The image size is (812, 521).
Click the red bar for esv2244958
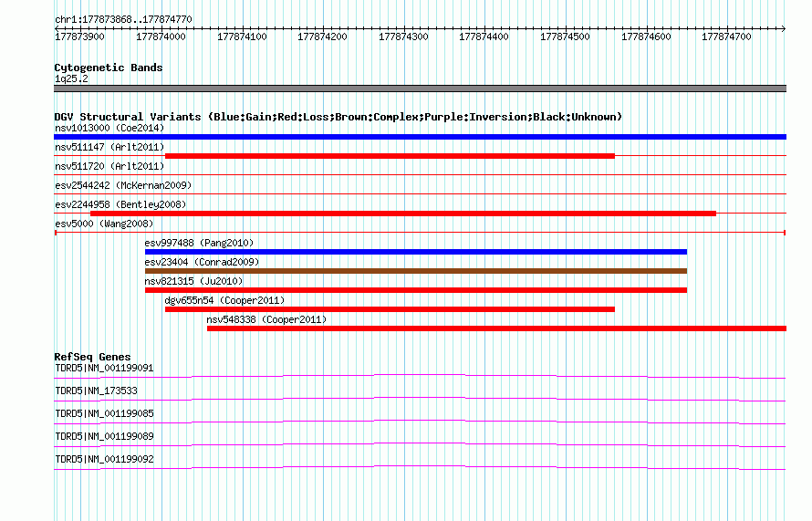click(x=403, y=214)
